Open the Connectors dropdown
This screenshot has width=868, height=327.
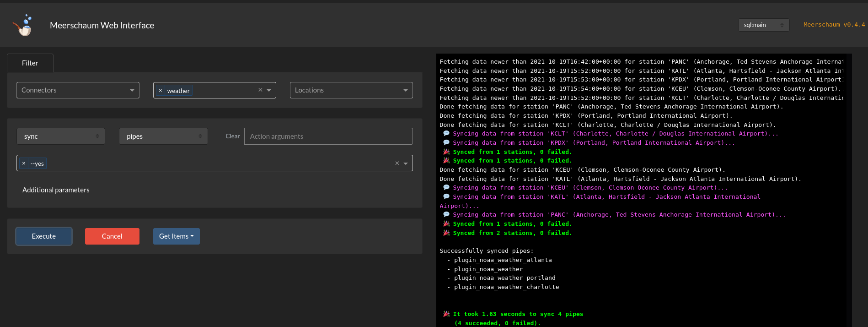pos(78,90)
